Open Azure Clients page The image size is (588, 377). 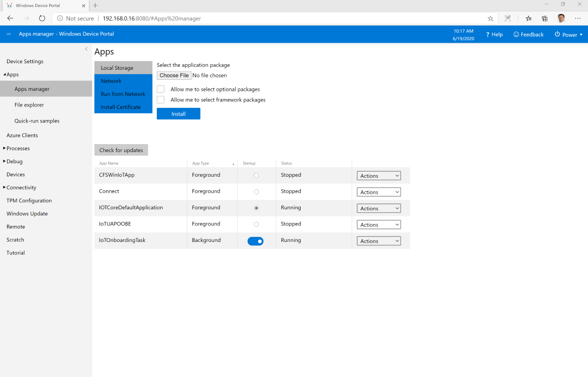(x=22, y=135)
